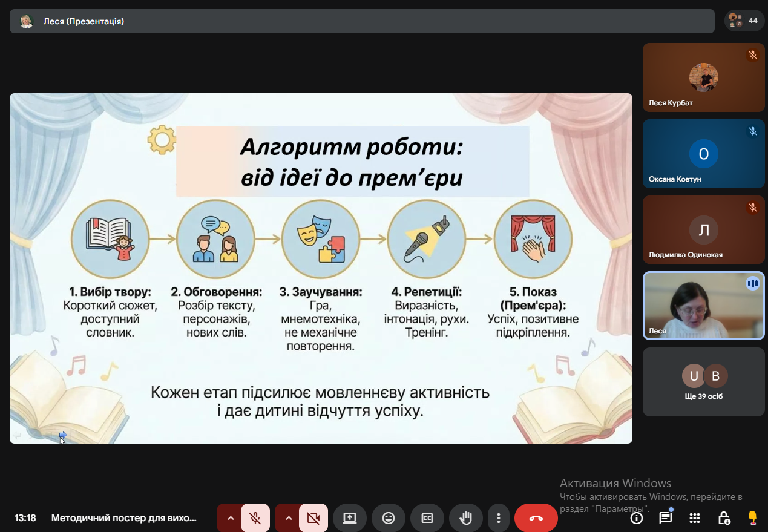Viewport: 768px width, 532px height.
Task: Open the three-dot more options menu
Action: click(x=499, y=518)
